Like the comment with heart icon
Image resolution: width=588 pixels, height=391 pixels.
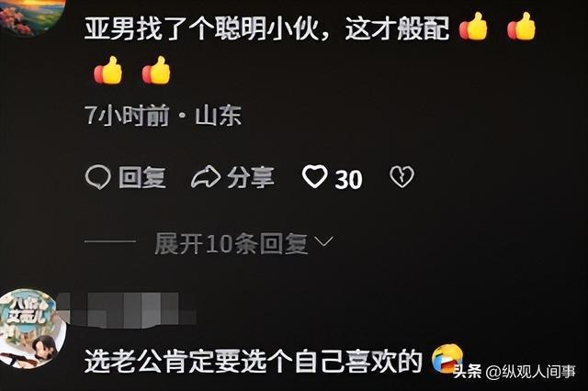[314, 177]
